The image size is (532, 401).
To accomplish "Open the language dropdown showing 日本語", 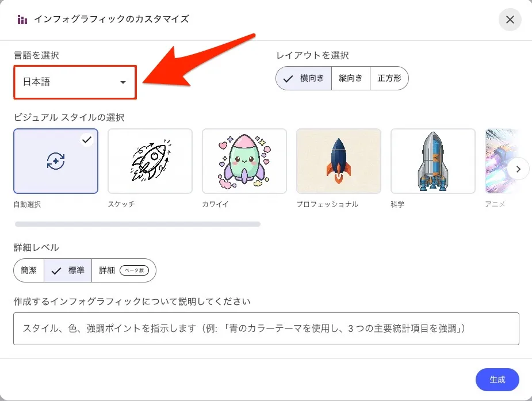I will 69,82.
